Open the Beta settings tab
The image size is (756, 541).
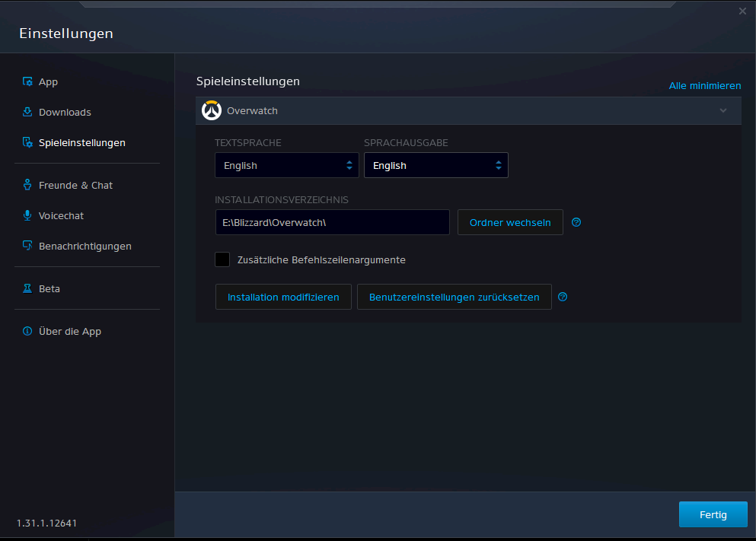[49, 288]
